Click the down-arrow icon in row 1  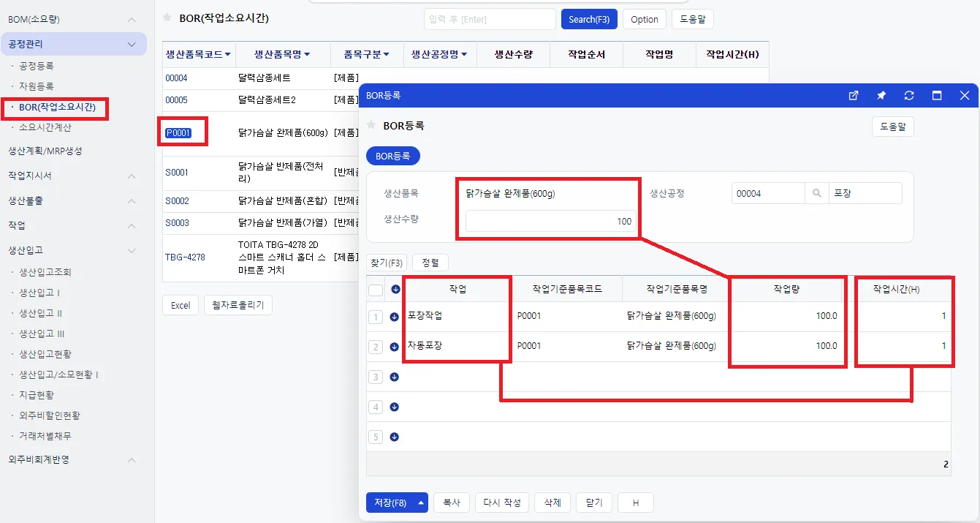tap(395, 317)
